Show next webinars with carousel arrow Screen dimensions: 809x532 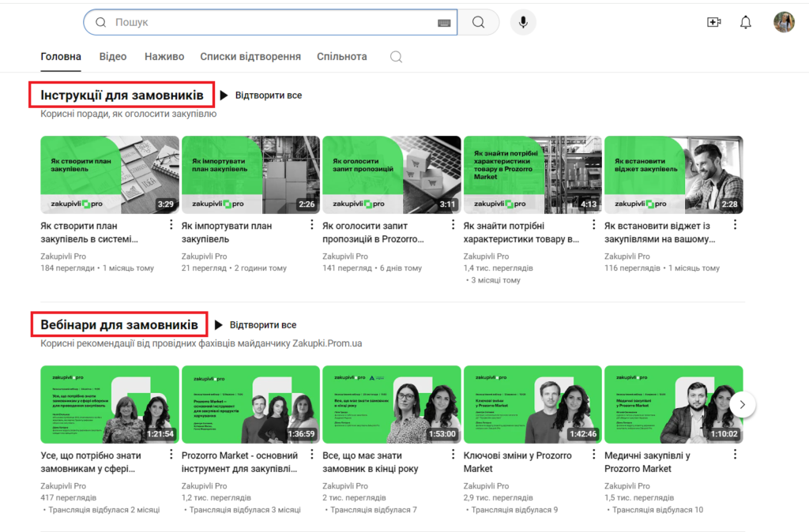tap(743, 405)
